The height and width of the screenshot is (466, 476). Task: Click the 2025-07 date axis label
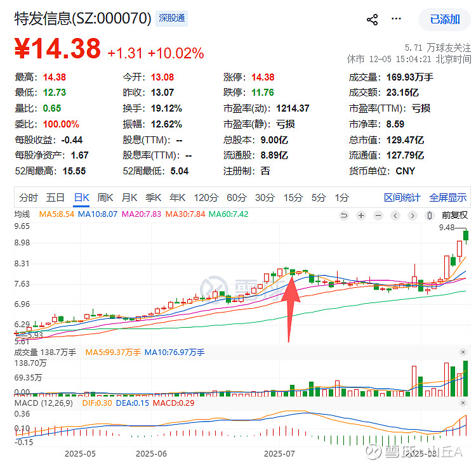279,454
